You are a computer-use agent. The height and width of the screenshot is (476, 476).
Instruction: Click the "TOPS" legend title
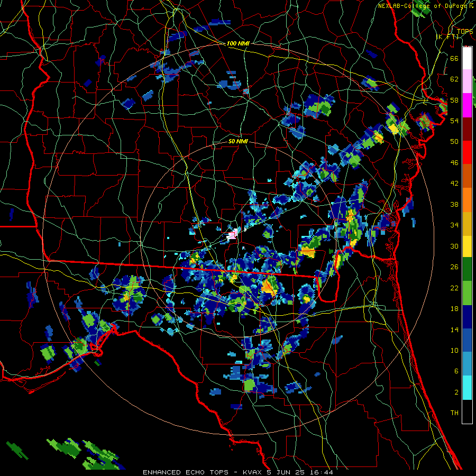465,31
